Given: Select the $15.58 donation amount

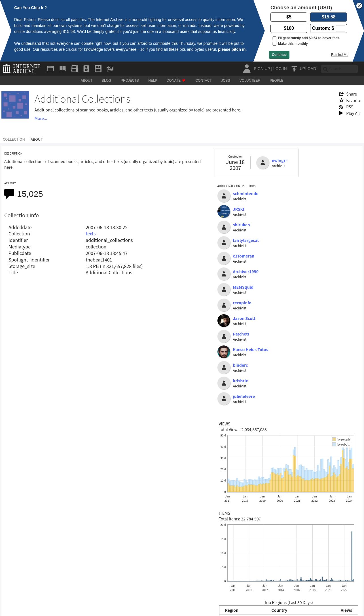Looking at the screenshot, I should click(329, 17).
